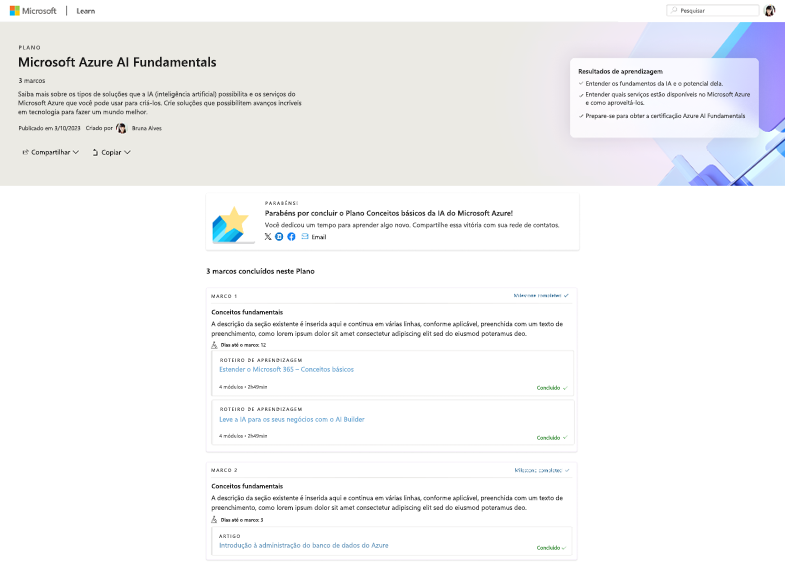Open the Learn navigation item
This screenshot has height=579, width=785.
tap(86, 10)
